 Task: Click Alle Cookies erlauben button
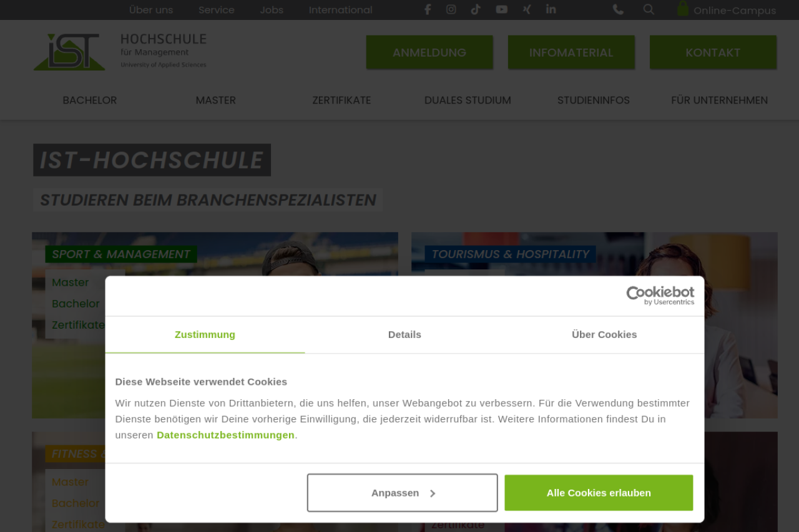point(599,493)
